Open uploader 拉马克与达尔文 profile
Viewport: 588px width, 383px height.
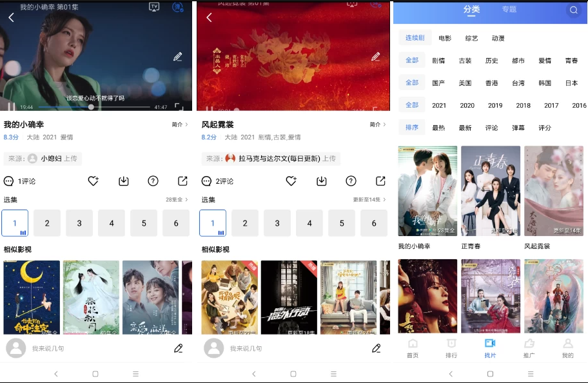pos(270,159)
